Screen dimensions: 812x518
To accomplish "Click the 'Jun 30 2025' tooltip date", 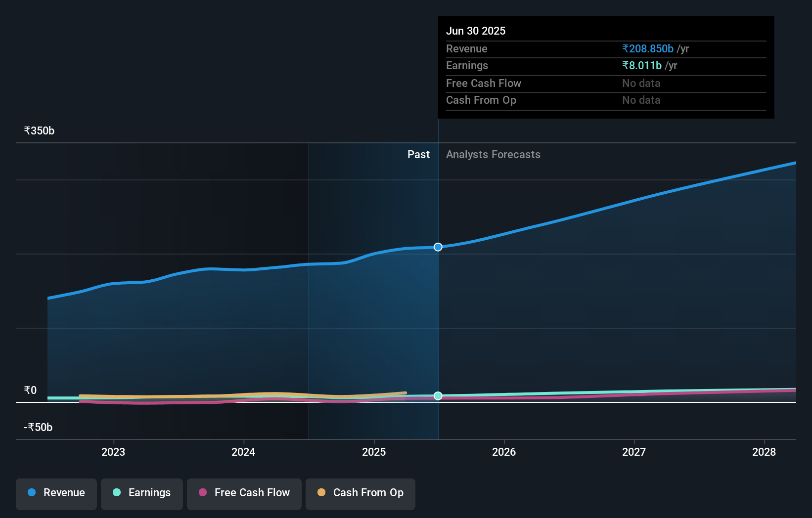I will (x=476, y=31).
